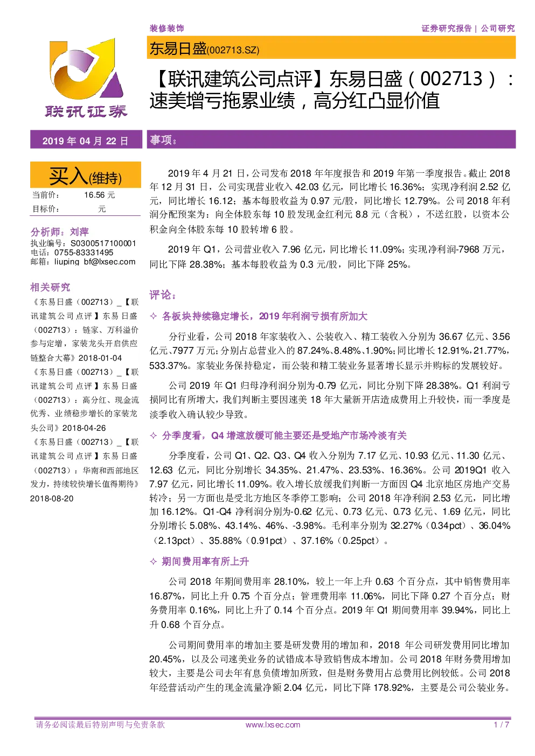Click paragraph starting 公司期间费用率的增加主要是研发费用
The width and height of the screenshot is (535, 756).
coord(330,666)
